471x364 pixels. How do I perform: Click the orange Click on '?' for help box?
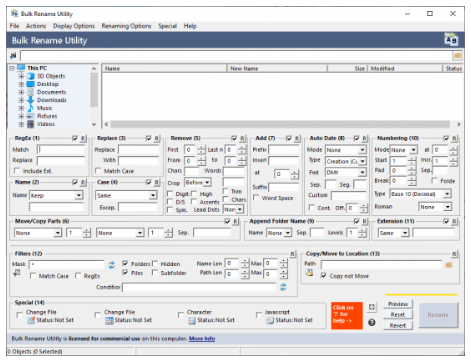(347, 316)
